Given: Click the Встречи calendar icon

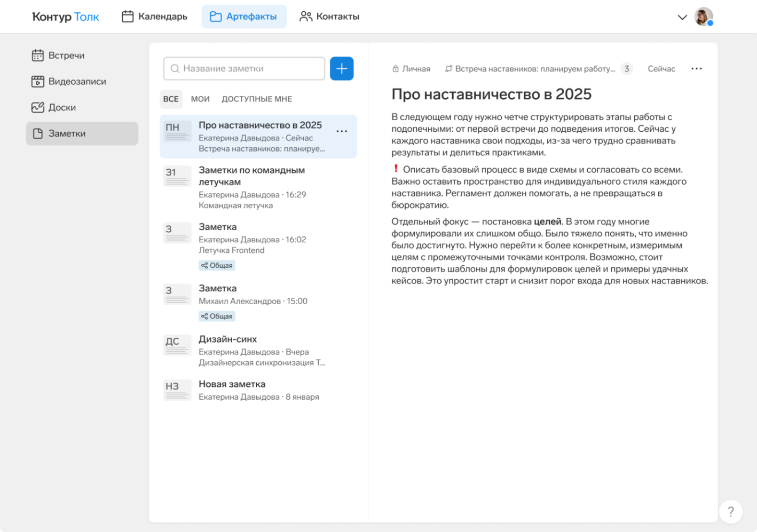Looking at the screenshot, I should coord(37,55).
